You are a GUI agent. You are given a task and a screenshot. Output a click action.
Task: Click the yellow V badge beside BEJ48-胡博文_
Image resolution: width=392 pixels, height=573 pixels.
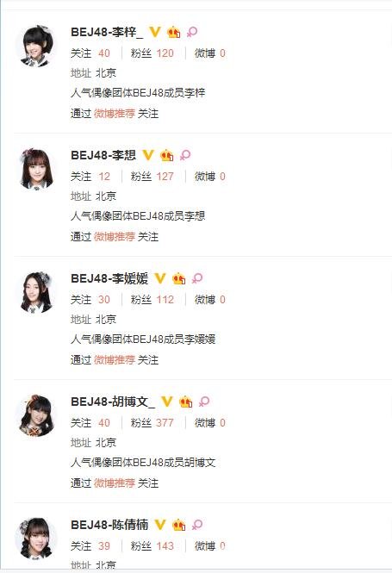coord(166,402)
